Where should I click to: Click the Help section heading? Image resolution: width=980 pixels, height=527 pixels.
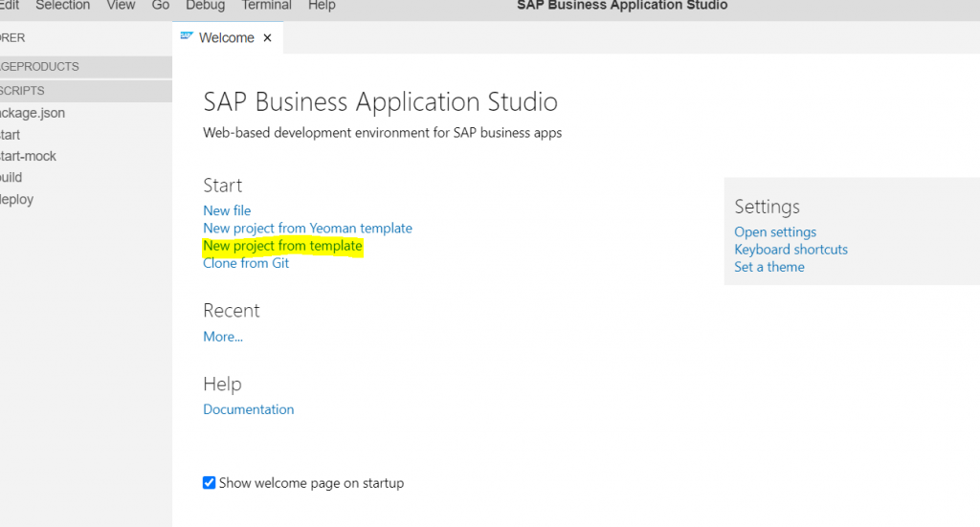(222, 384)
